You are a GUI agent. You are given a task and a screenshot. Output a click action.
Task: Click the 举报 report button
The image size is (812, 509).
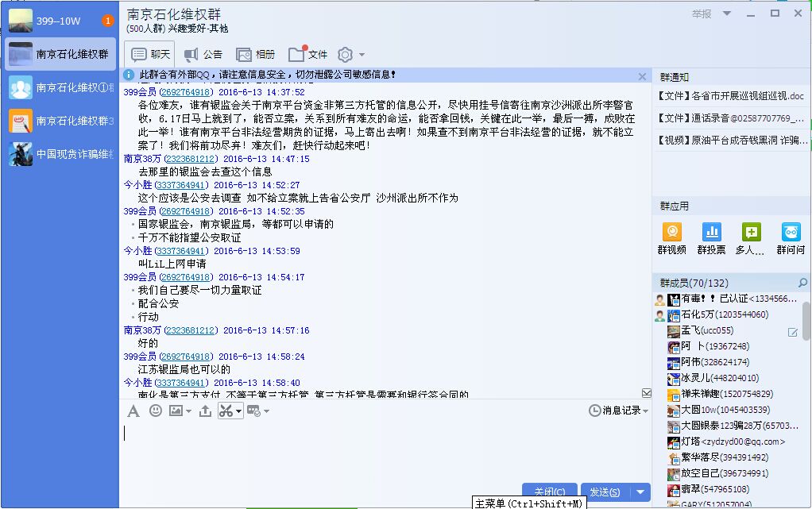click(x=702, y=14)
